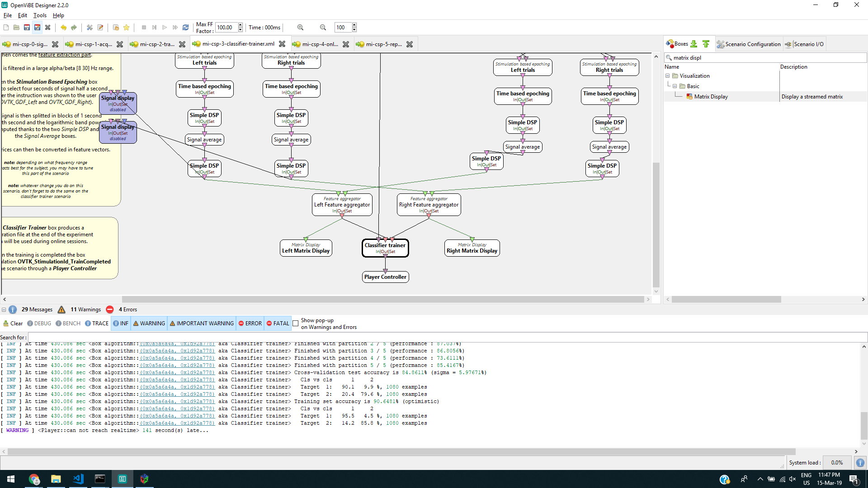This screenshot has width=868, height=488.
Task: Select the Left Feature aggregator box
Action: (342, 205)
